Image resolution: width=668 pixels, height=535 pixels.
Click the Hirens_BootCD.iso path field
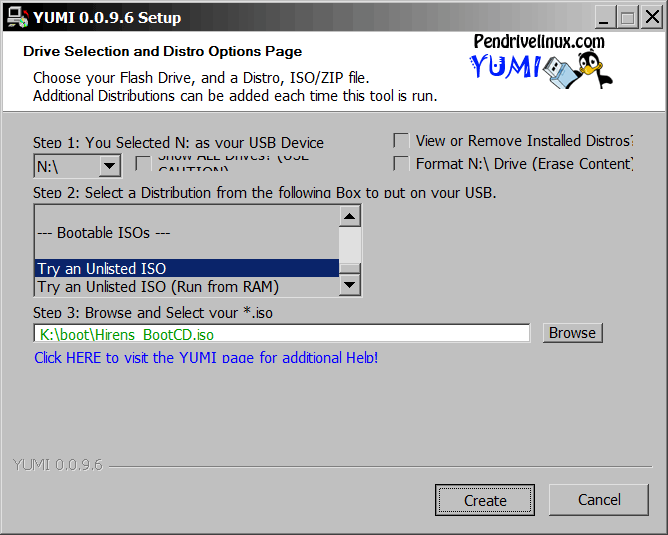[x=282, y=334]
